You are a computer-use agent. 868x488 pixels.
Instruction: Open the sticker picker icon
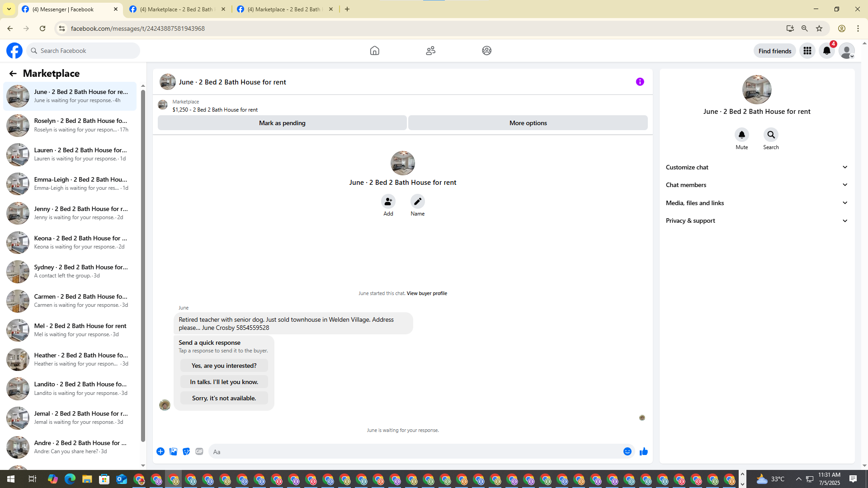tap(186, 451)
